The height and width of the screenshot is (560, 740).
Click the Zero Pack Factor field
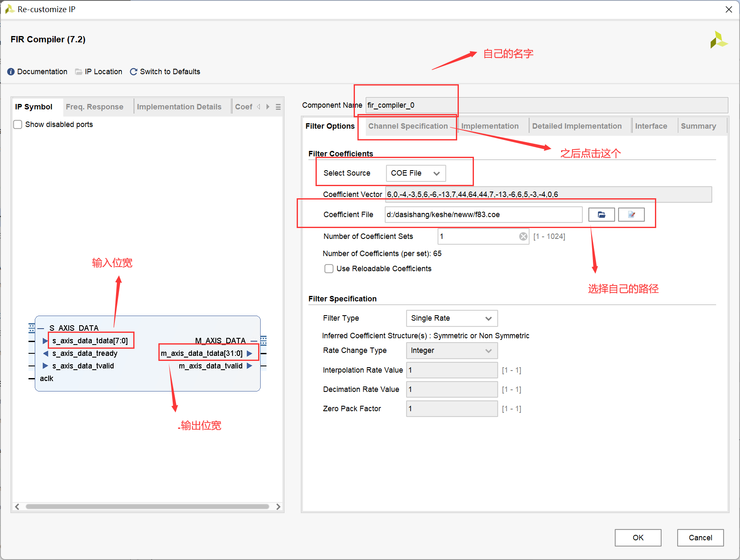pos(452,409)
